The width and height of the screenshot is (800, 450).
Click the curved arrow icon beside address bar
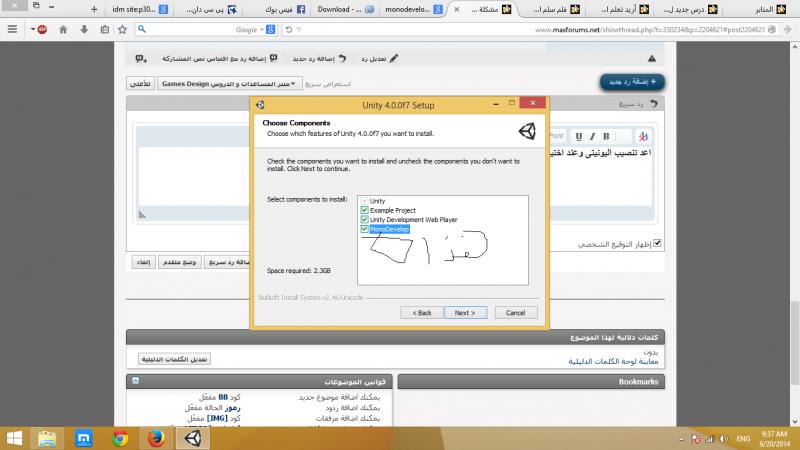coord(289,30)
